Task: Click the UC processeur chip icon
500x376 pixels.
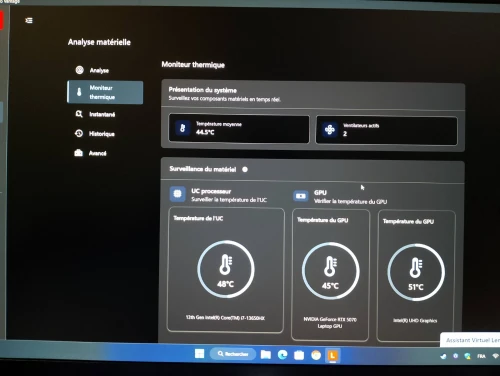Action: point(178,194)
